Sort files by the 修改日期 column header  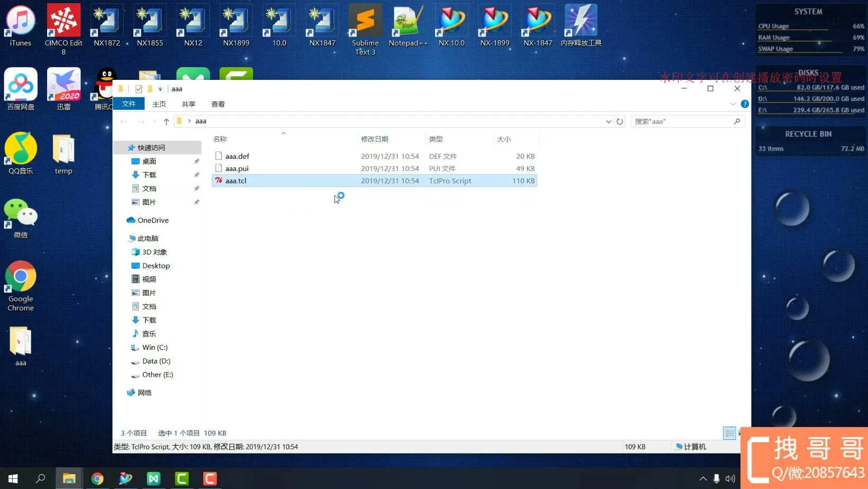(375, 139)
